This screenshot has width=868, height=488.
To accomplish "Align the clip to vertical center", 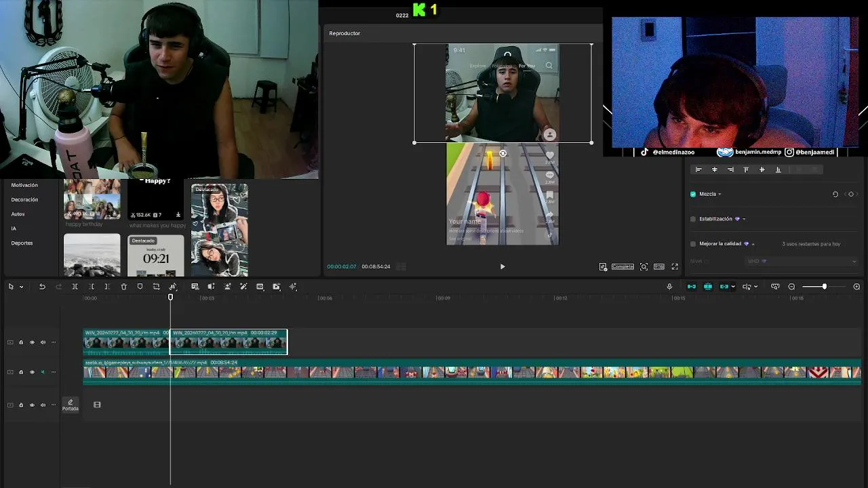I will pyautogui.click(x=762, y=169).
